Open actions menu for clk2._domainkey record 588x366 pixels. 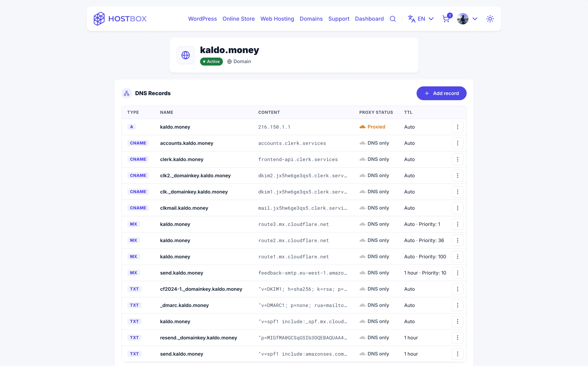pos(457,175)
